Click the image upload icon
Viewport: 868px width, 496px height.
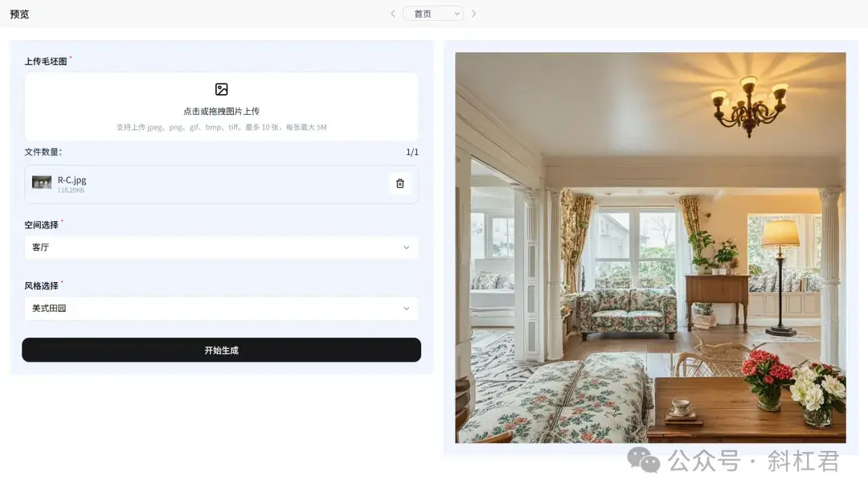(222, 89)
